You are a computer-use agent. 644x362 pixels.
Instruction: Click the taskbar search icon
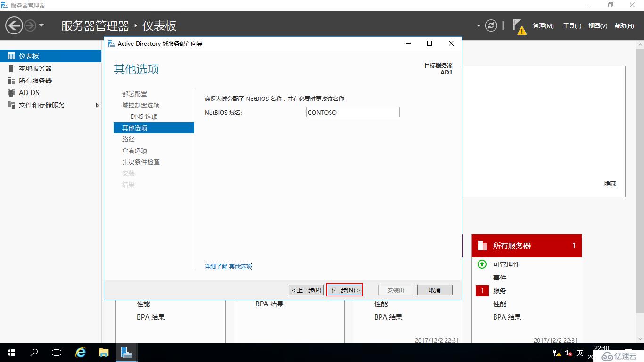point(34,353)
